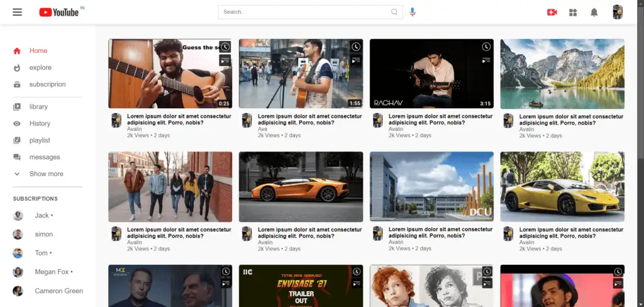The height and width of the screenshot is (307, 644).
Task: Select Home in the sidebar
Action: tap(38, 51)
